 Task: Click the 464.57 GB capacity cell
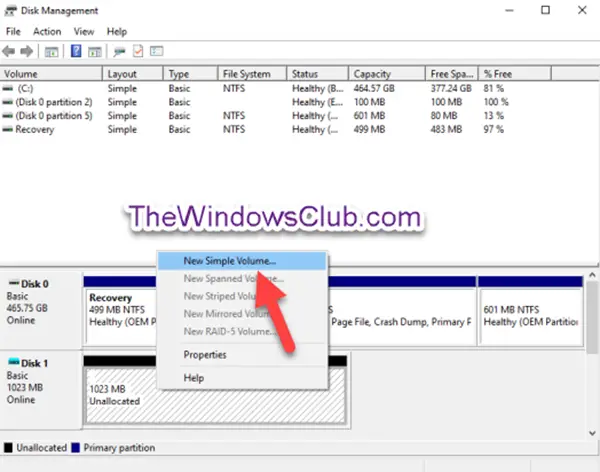point(374,88)
